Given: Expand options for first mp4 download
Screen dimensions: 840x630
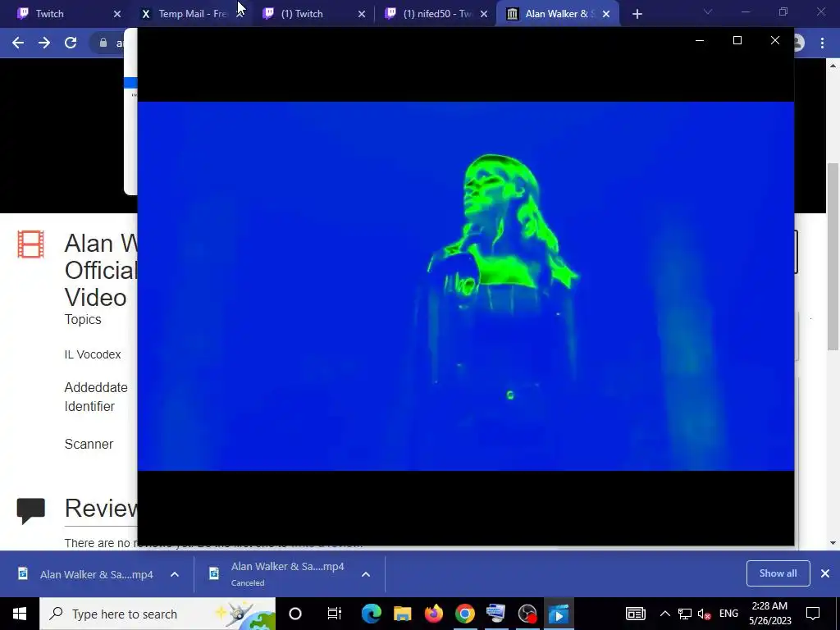Looking at the screenshot, I should tap(175, 574).
